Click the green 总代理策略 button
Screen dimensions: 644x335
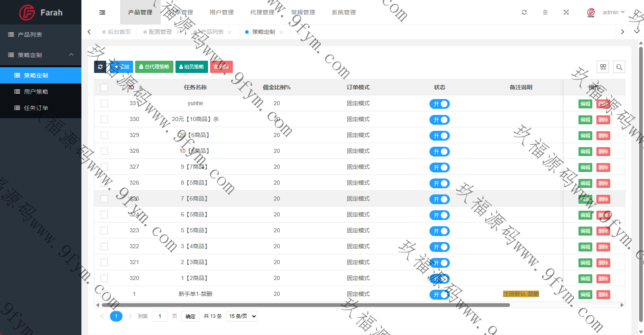[154, 67]
